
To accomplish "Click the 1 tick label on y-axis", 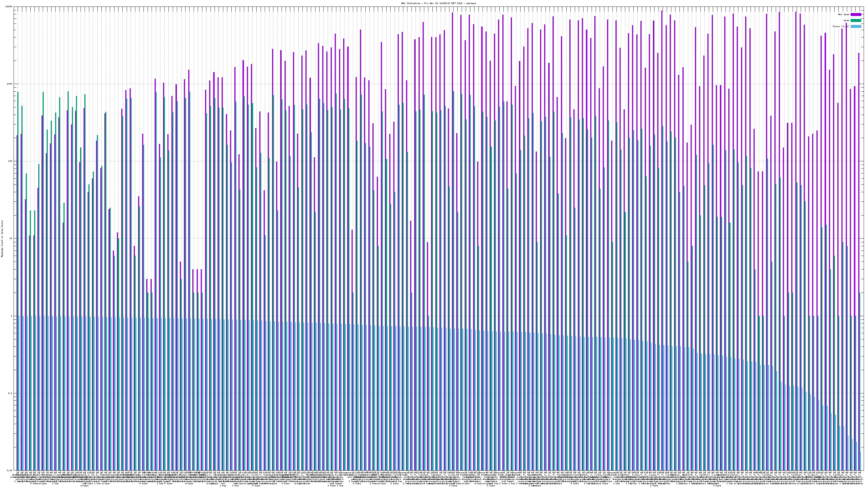I will pos(12,316).
